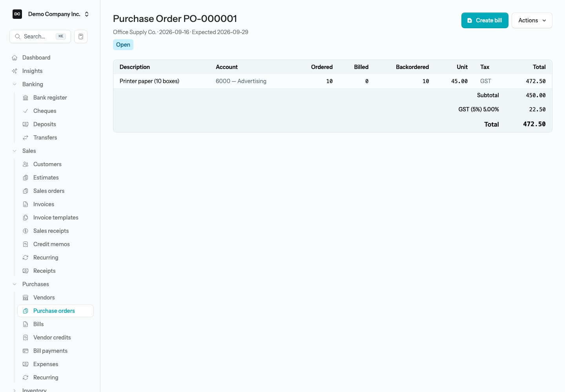Viewport: 565px width, 392px height.
Task: Open Estimates link
Action: pyautogui.click(x=46, y=178)
